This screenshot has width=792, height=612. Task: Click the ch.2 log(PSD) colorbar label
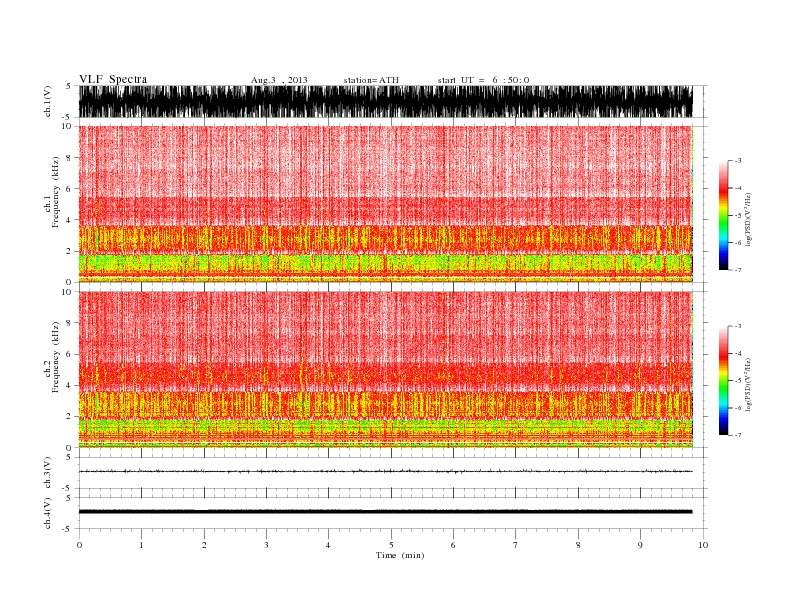(749, 384)
